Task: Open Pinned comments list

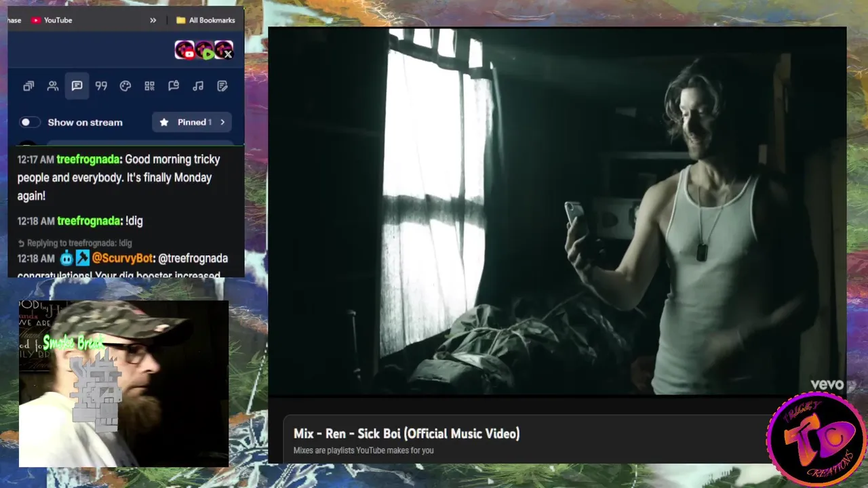Action: (192, 123)
